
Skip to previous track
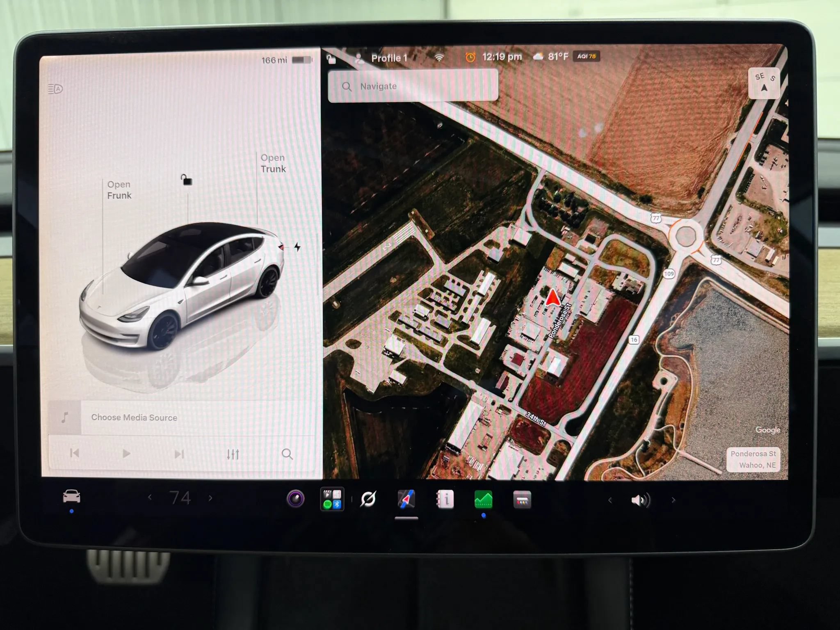[x=75, y=453]
